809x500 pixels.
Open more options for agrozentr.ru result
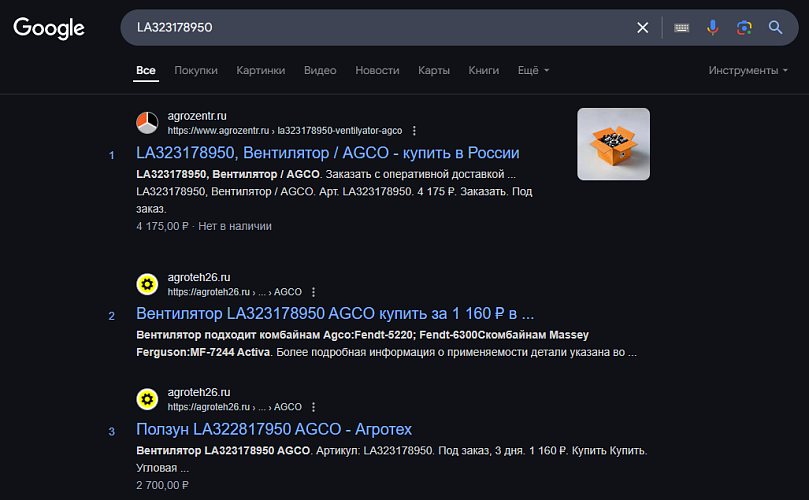414,131
